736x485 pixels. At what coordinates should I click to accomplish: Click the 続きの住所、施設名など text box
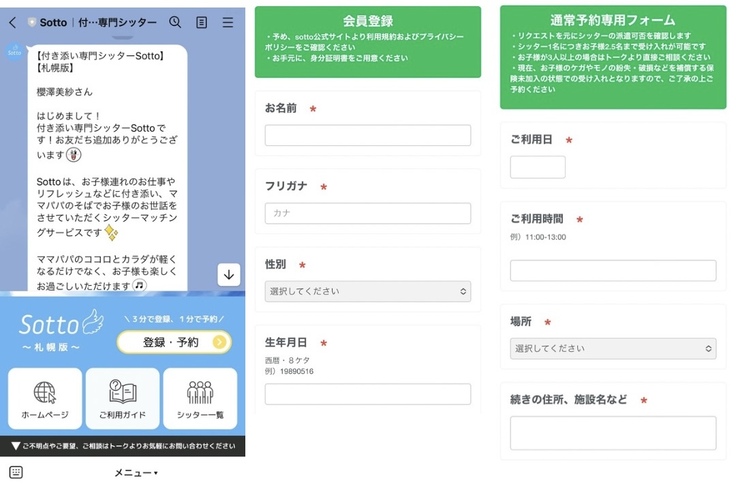pos(613,432)
